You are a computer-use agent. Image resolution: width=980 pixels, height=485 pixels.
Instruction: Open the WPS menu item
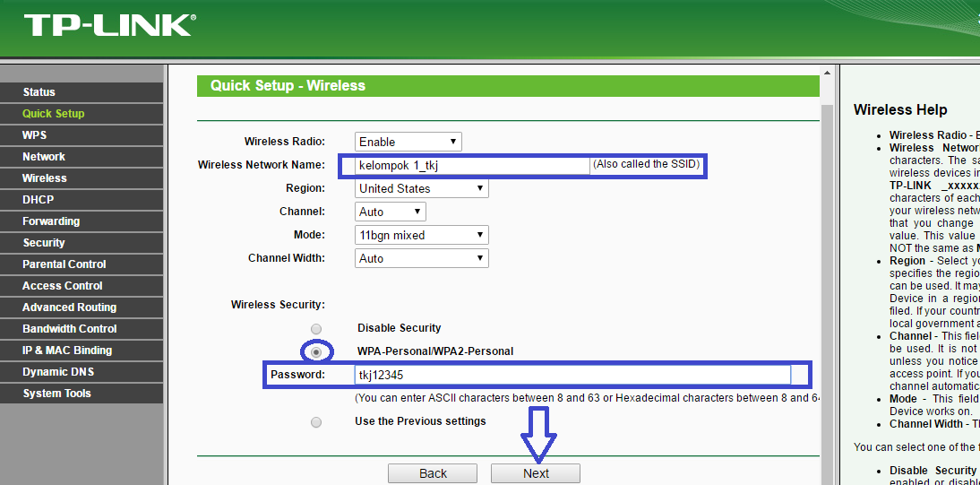click(x=82, y=135)
